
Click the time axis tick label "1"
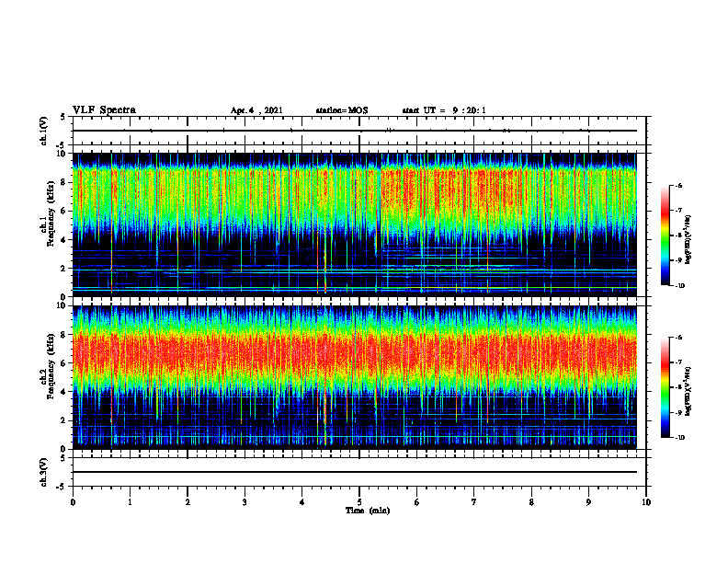pos(130,502)
